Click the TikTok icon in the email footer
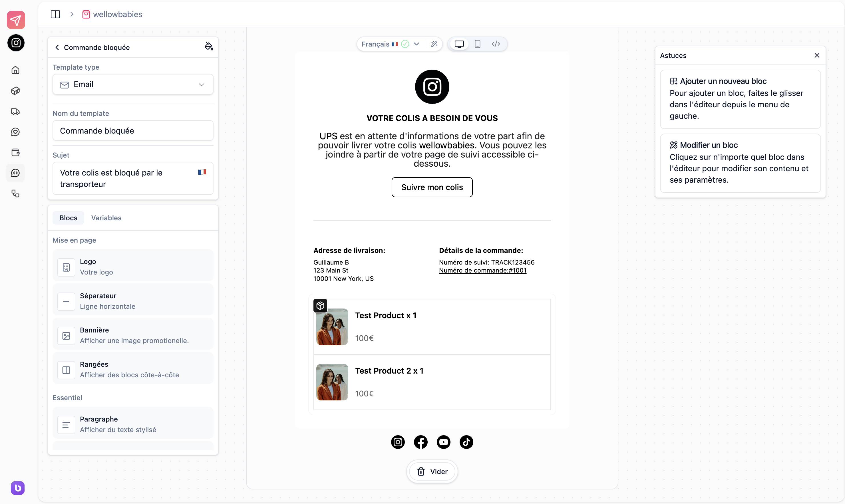845x504 pixels. tap(466, 442)
